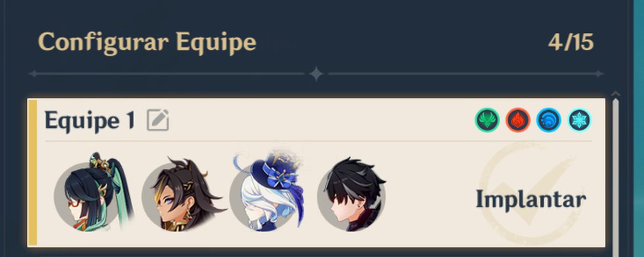This screenshot has width=644, height=257.
Task: Select the red Pyro element icon
Action: click(x=518, y=120)
